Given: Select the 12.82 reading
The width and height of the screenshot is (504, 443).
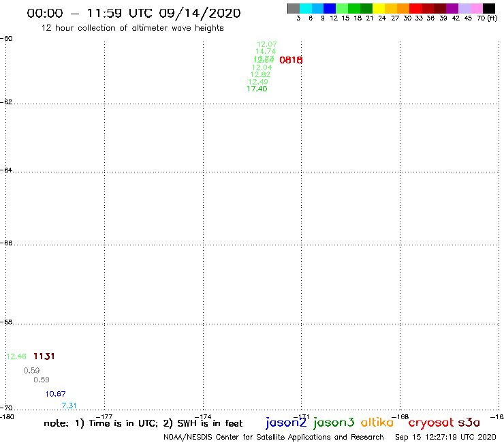Looking at the screenshot, I should click(x=260, y=75).
